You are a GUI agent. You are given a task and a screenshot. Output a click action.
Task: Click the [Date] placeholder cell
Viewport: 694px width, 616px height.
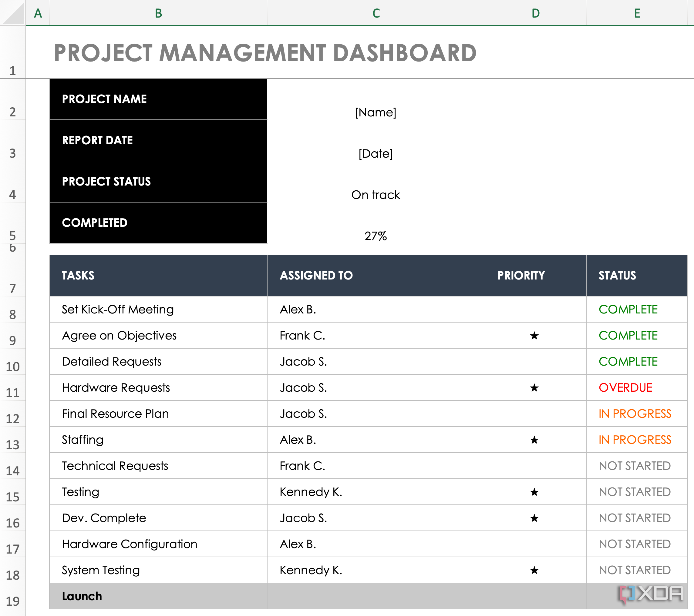(x=376, y=153)
